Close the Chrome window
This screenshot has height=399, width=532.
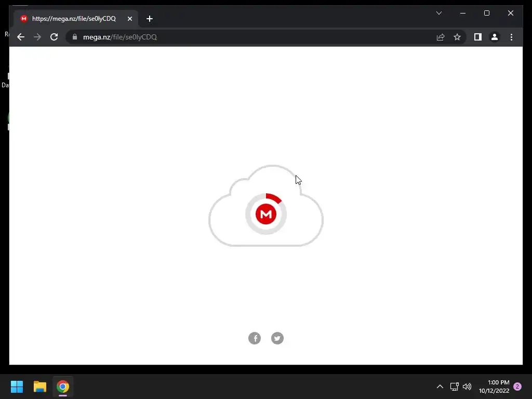tap(511, 13)
